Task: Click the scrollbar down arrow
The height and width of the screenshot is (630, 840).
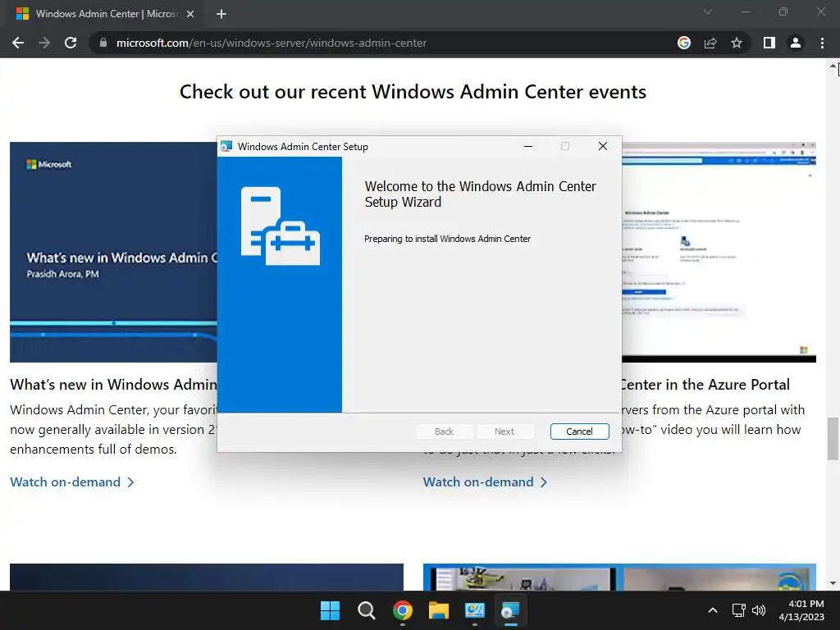Action: [833, 583]
